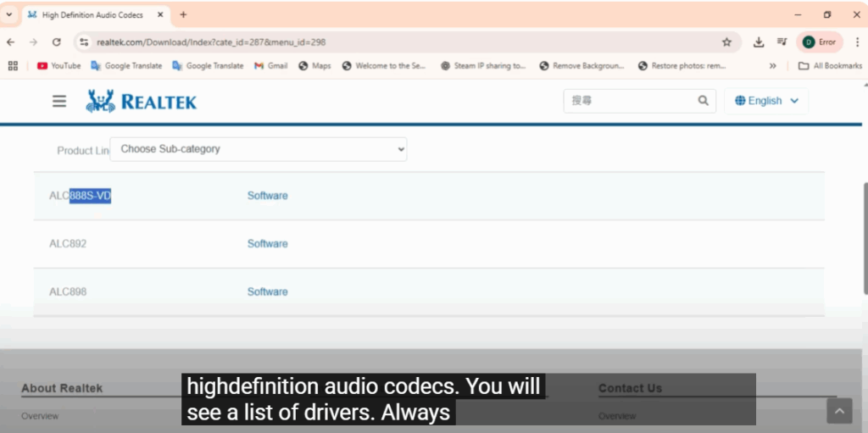868x433 pixels.
Task: Open the Remove Background bookmark
Action: [581, 66]
